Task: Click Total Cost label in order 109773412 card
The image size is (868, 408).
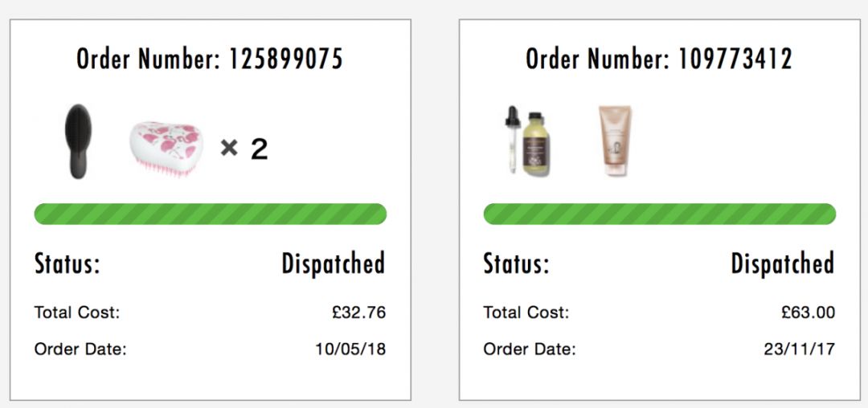Action: point(526,312)
